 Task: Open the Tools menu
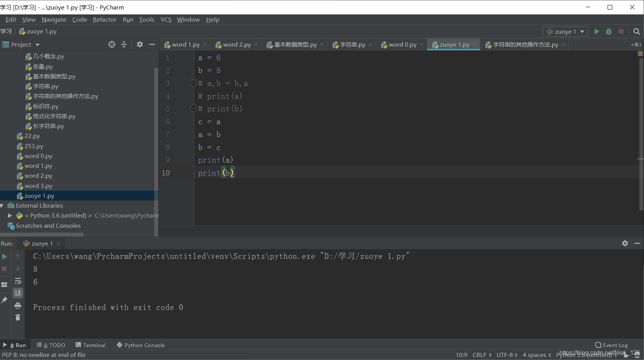147,20
